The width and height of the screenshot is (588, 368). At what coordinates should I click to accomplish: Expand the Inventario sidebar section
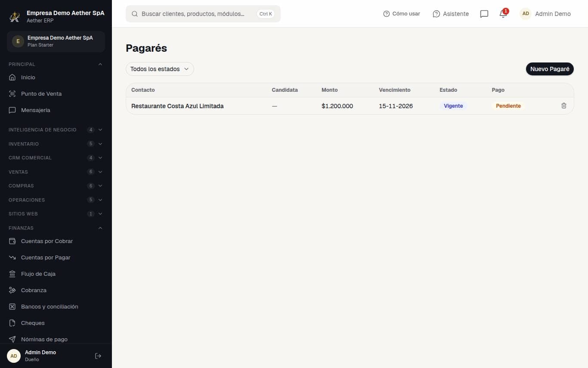[x=56, y=143]
